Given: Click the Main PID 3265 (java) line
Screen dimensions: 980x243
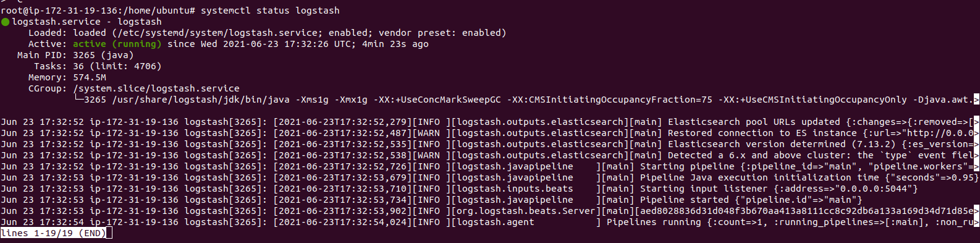Looking at the screenshot, I should pos(75,55).
